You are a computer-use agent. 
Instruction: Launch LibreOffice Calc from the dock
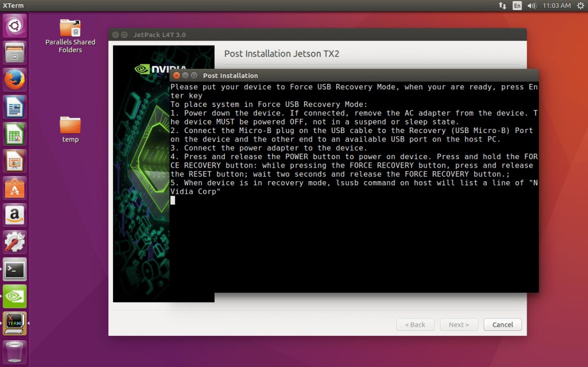click(x=15, y=134)
